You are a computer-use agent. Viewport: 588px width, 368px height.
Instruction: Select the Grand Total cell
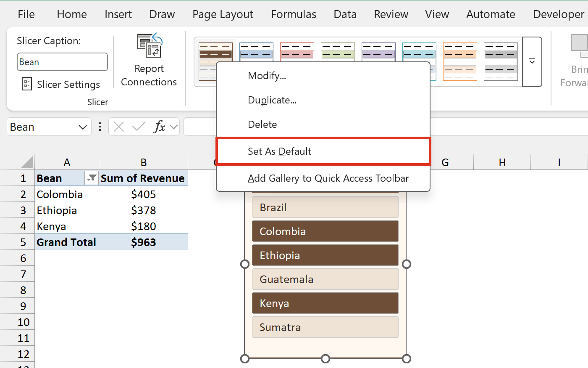[67, 242]
